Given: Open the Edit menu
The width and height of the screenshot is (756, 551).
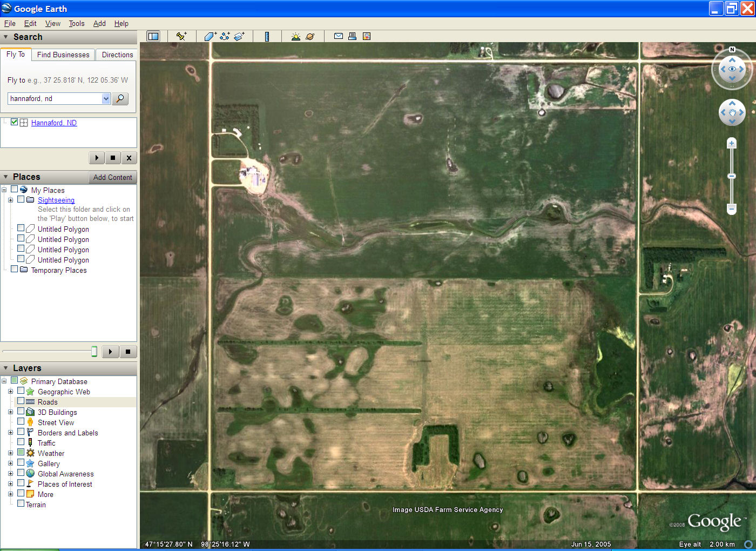Looking at the screenshot, I should [30, 23].
